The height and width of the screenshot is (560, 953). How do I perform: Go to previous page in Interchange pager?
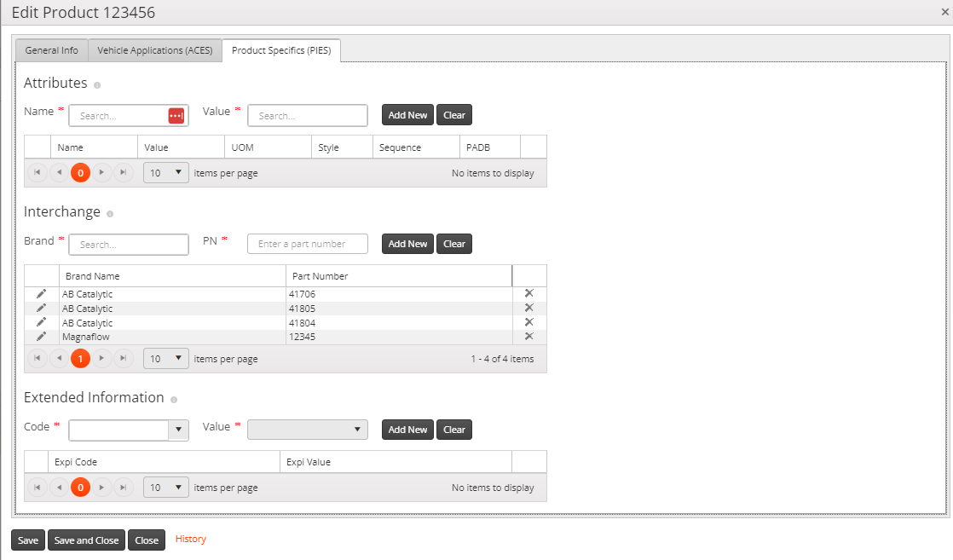tap(59, 359)
